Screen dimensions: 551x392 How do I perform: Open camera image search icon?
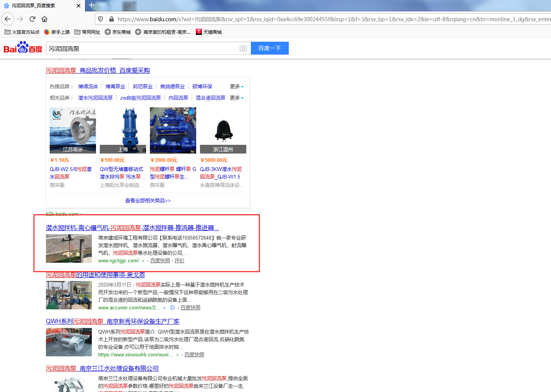(x=243, y=49)
